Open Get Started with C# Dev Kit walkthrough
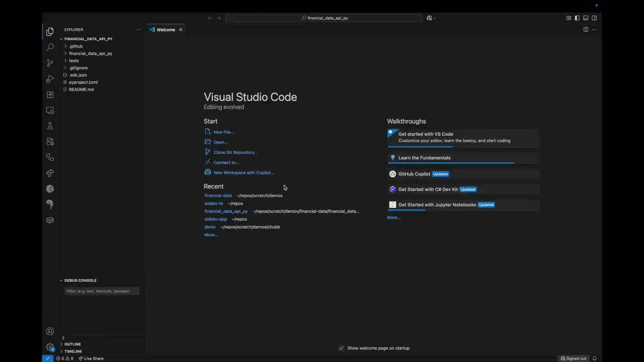Screen dimensions: 644x362 (463, 190)
